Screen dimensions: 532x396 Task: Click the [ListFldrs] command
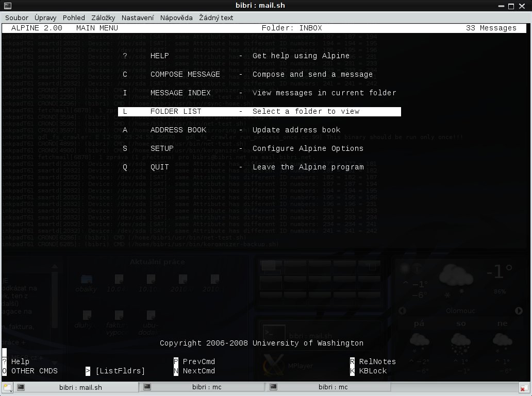115,371
